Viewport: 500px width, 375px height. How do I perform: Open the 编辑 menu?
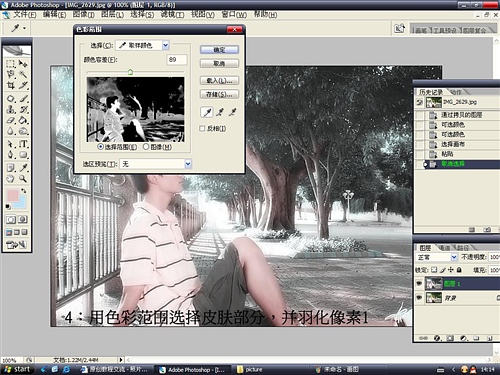point(55,15)
